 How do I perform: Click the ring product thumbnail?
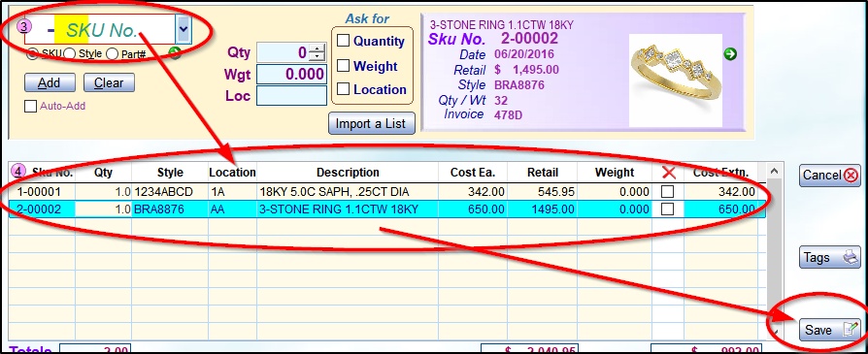676,80
